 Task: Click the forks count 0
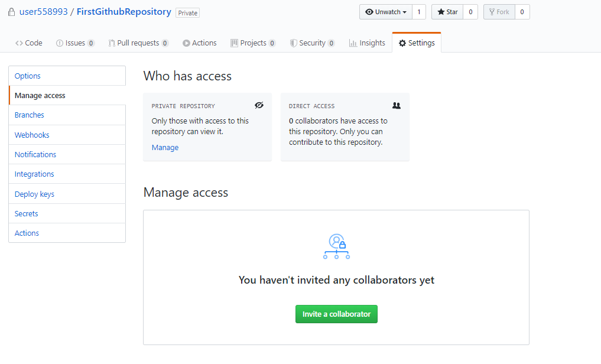522,12
